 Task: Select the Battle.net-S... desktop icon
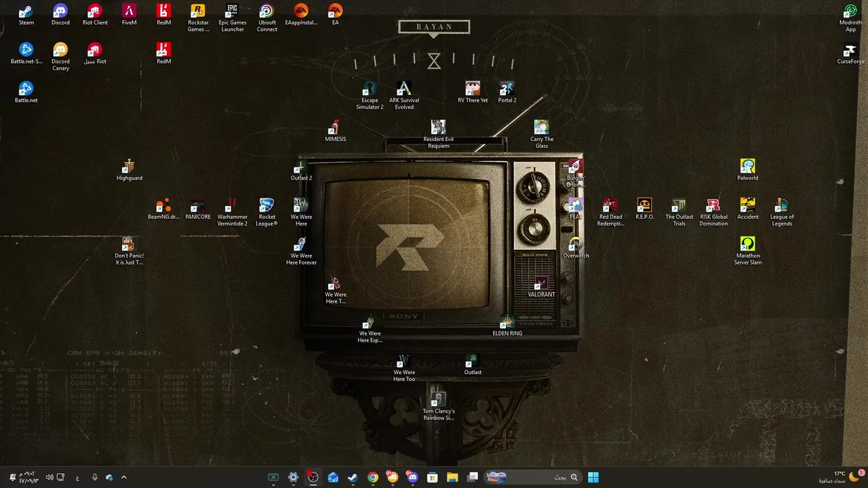(x=26, y=54)
